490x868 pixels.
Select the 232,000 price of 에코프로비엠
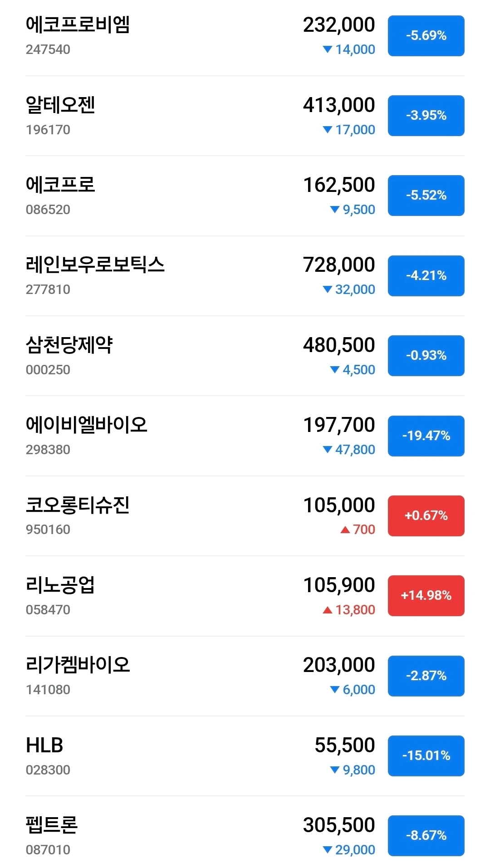pyautogui.click(x=339, y=25)
